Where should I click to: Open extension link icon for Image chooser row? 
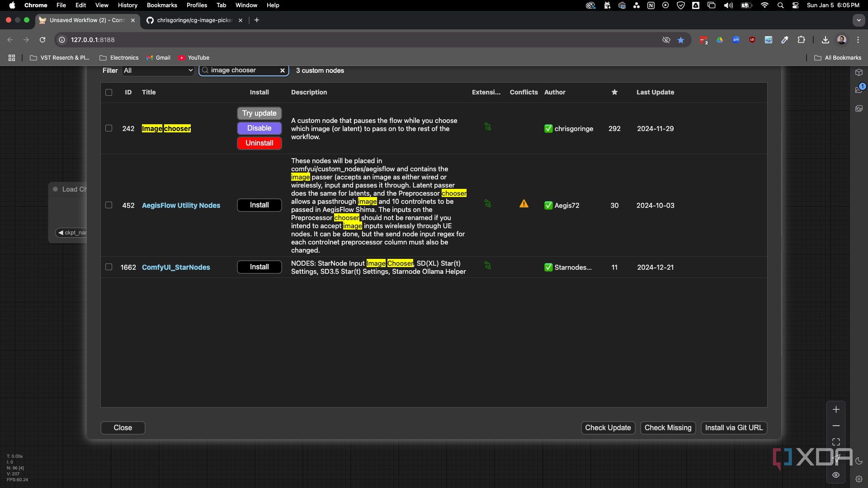(487, 127)
